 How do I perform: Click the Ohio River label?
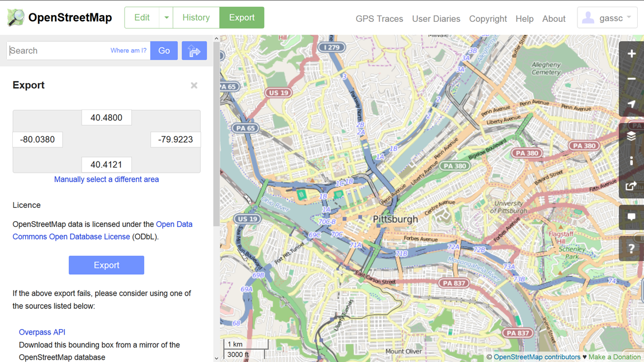(276, 204)
